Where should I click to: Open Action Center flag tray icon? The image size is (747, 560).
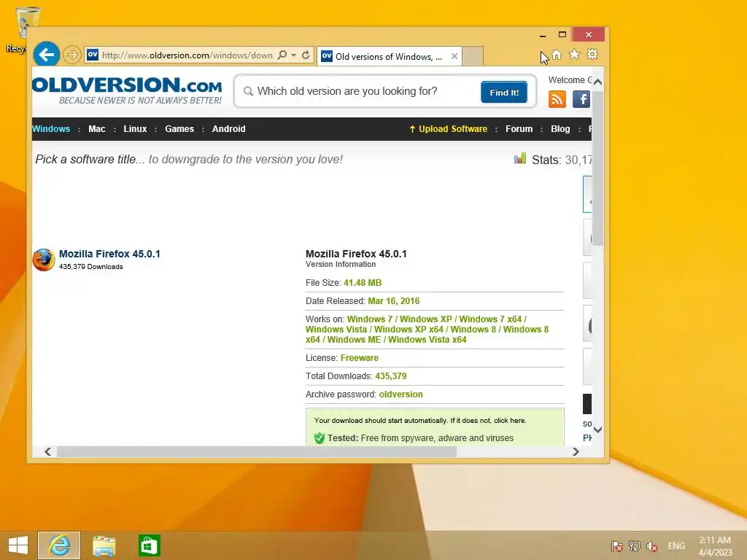pyautogui.click(x=617, y=546)
